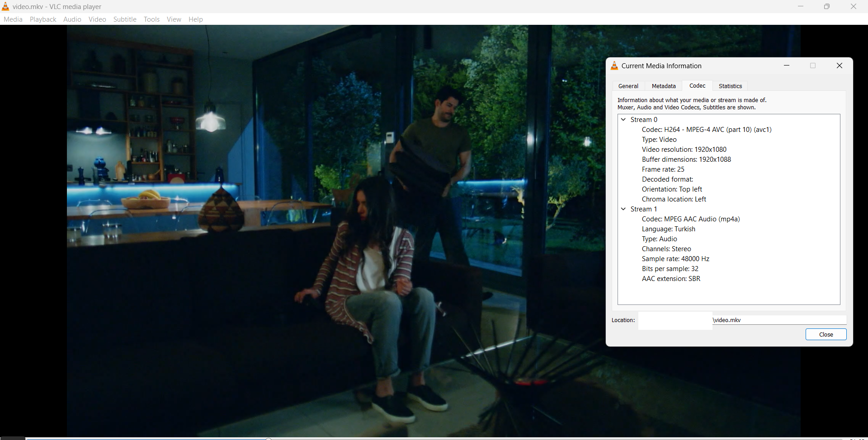Viewport: 868px width, 440px height.
Task: Select the 'Type: Audio' row
Action: click(x=660, y=239)
